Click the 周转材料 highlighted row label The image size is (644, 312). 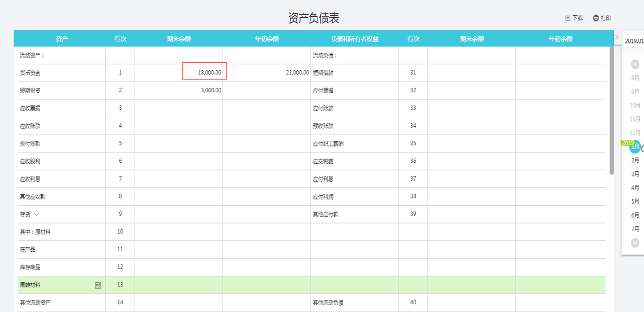(30, 285)
